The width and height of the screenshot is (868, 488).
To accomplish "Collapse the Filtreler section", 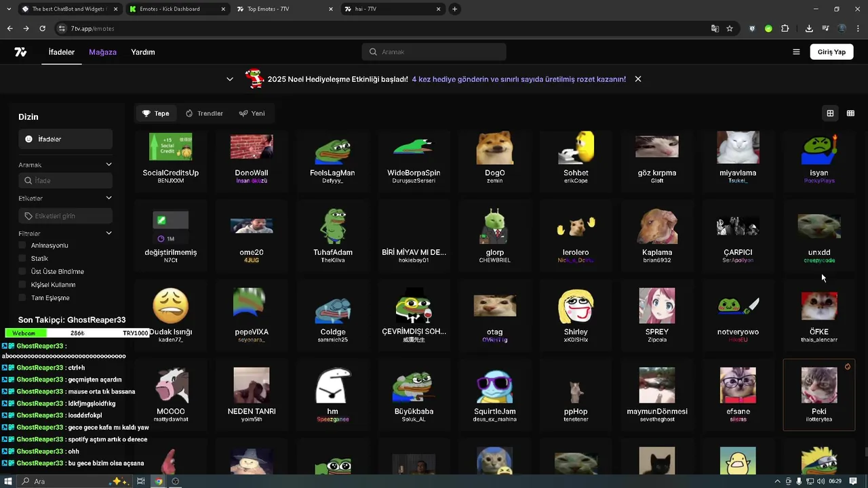I will [x=108, y=233].
